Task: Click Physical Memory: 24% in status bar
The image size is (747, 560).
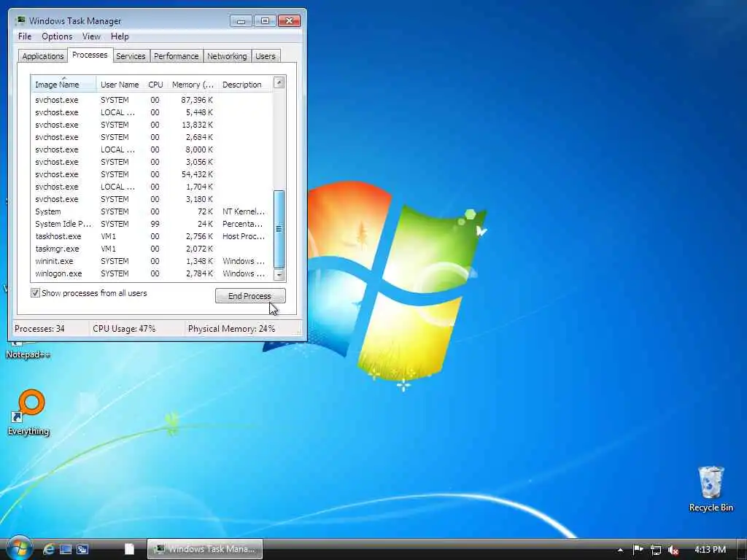Action: (x=231, y=329)
